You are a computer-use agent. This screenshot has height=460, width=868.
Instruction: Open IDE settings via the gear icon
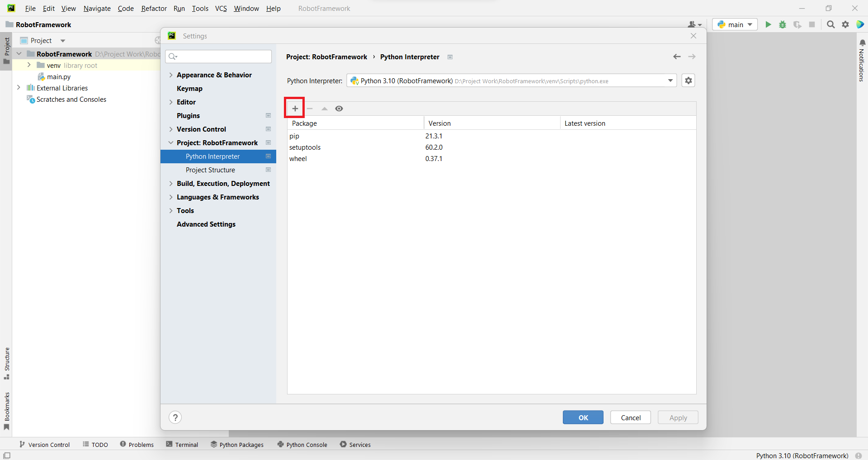[845, 24]
